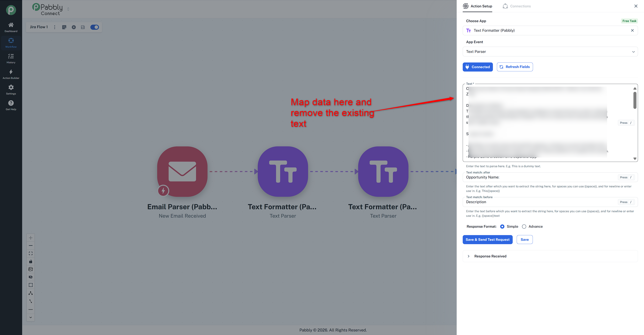Click the floppy disk save workflow icon
Viewport: 644px width, 335px height.
(x=83, y=27)
